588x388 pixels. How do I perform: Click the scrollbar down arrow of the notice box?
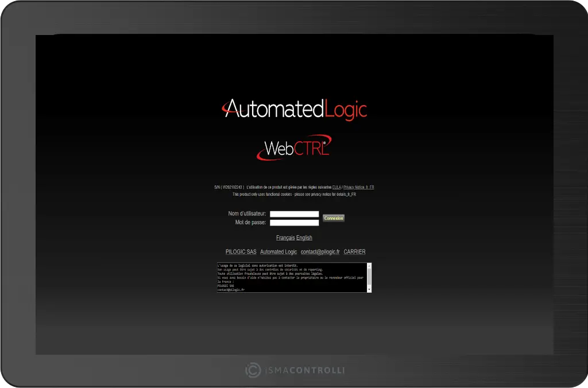[368, 290]
